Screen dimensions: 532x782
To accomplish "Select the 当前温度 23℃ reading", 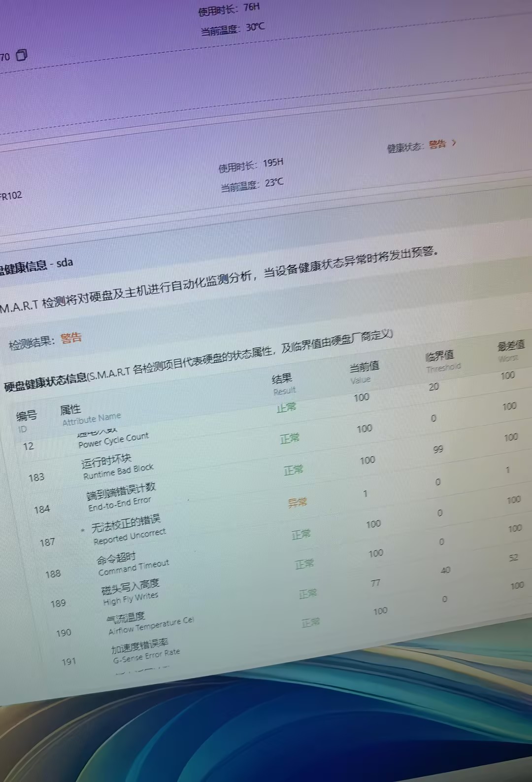I will (252, 185).
